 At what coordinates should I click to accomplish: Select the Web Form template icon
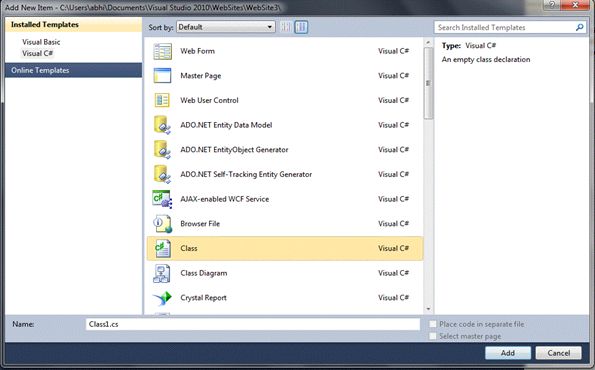tap(162, 51)
